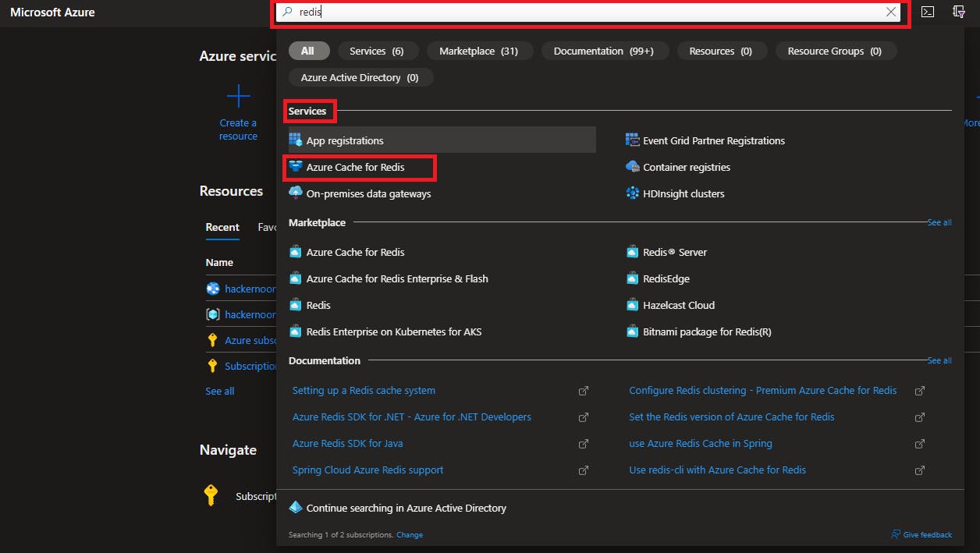This screenshot has width=980, height=553.
Task: Click Change subscriptions link
Action: (409, 535)
